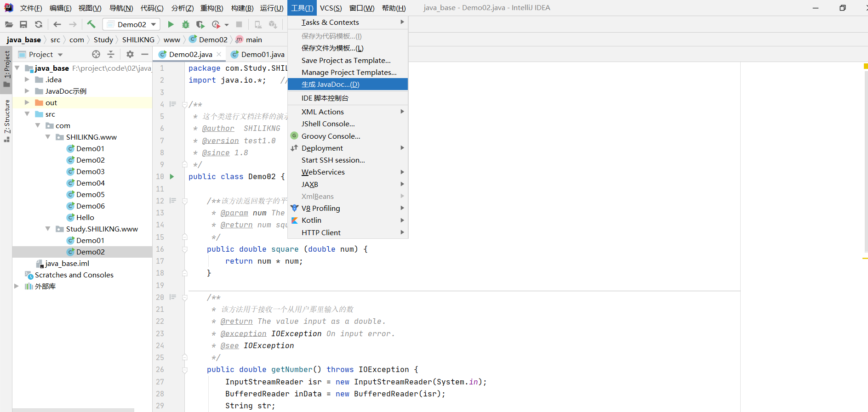The height and width of the screenshot is (412, 868).
Task: Navigate Back with the left arrow icon
Action: 57,24
